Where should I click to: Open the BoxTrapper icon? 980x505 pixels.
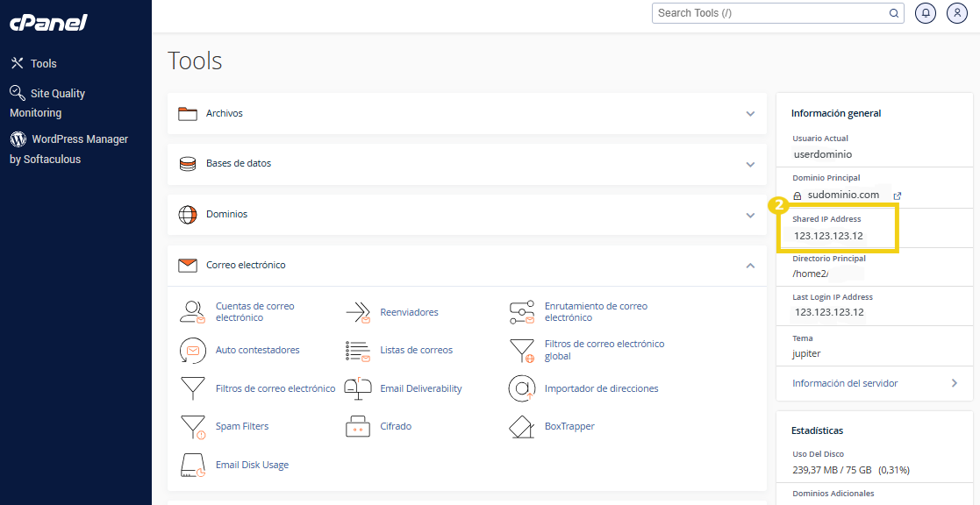[521, 427]
